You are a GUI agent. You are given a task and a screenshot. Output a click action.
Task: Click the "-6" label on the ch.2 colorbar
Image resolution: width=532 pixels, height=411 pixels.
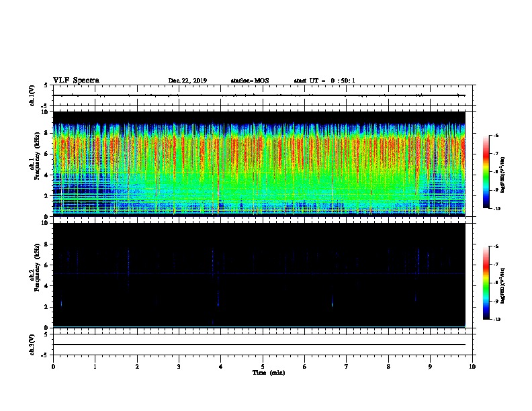(x=496, y=246)
